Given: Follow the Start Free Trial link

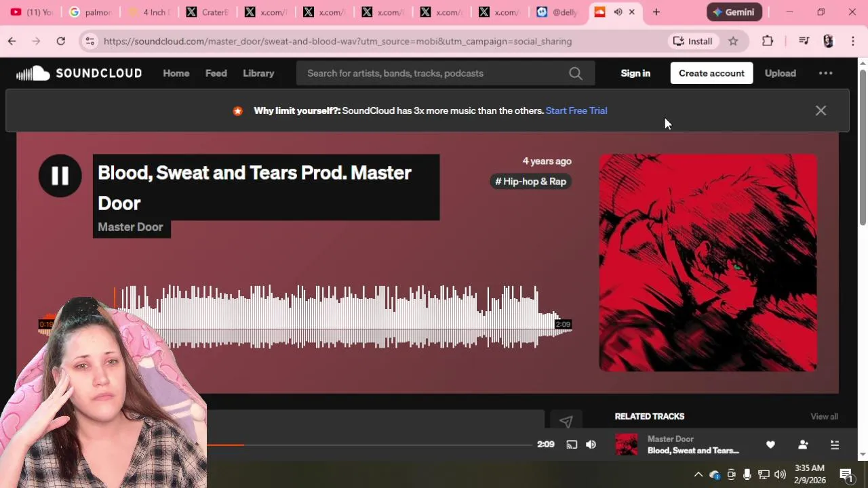Looking at the screenshot, I should coord(576,110).
